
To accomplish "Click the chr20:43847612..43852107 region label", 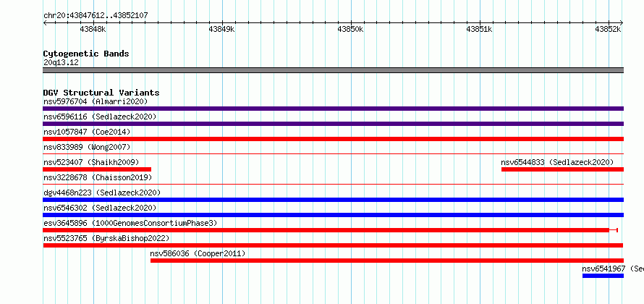I will point(96,15).
